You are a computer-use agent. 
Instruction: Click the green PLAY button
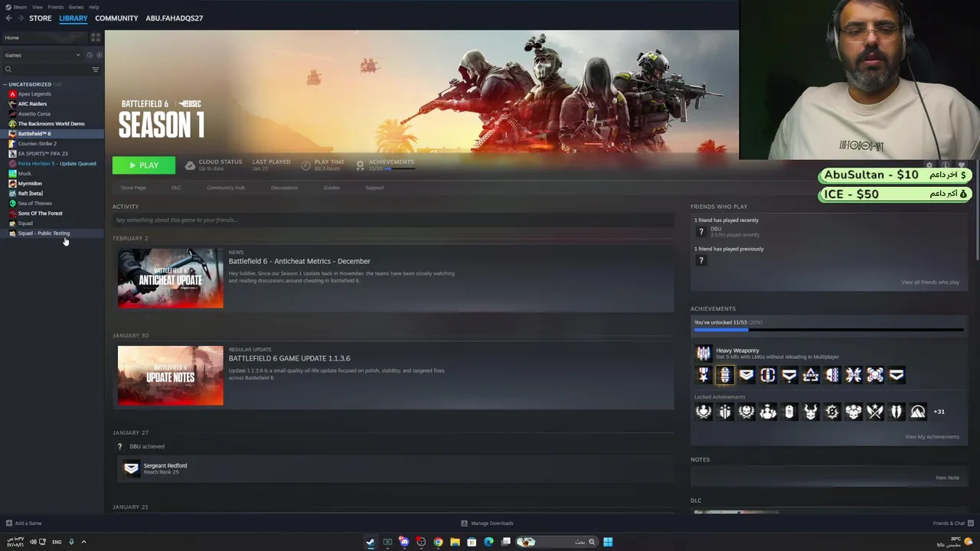coord(144,165)
